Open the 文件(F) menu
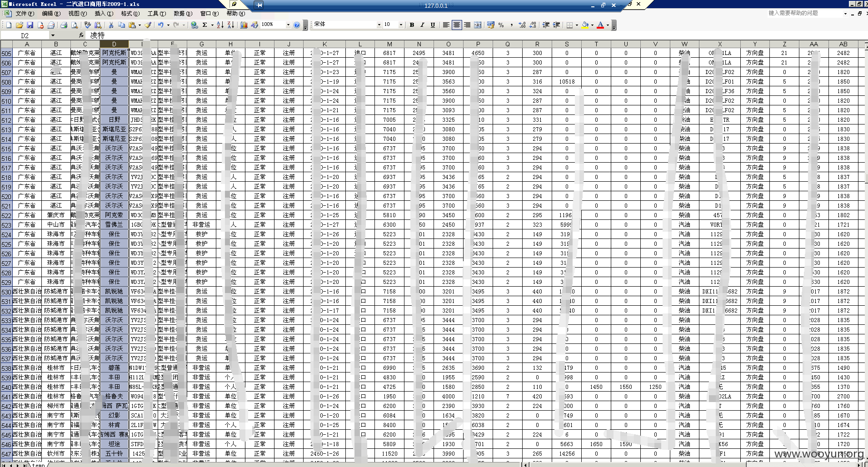Screen dimensions: 868x467 25,14
